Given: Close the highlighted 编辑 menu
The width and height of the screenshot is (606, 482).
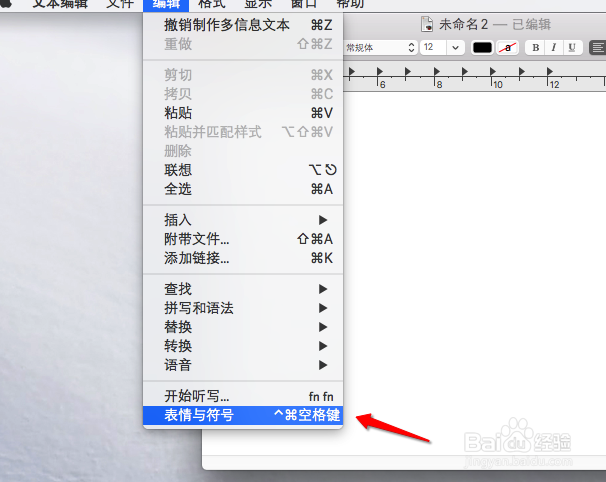Looking at the screenshot, I should click(x=166, y=5).
